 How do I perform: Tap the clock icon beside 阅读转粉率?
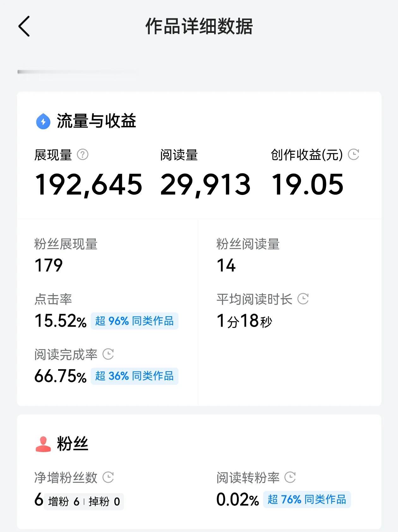coord(290,477)
